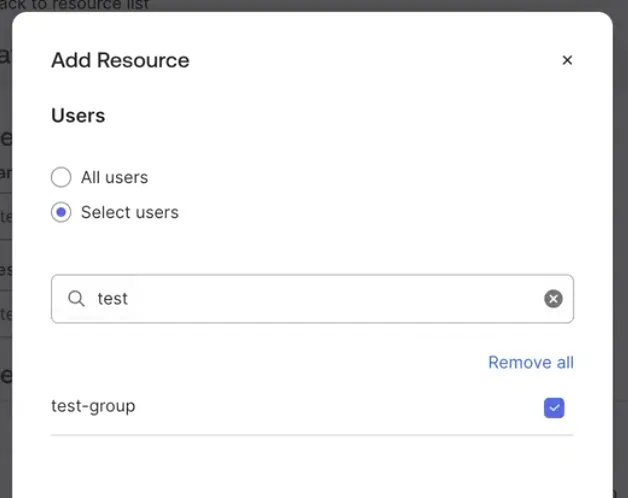Select the "All users" radio button
Image resolution: width=628 pixels, height=498 pixels.
point(61,177)
